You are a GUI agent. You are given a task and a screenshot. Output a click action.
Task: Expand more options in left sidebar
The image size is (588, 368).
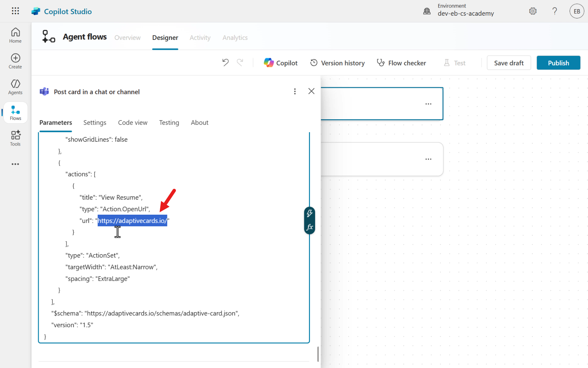[x=15, y=164]
